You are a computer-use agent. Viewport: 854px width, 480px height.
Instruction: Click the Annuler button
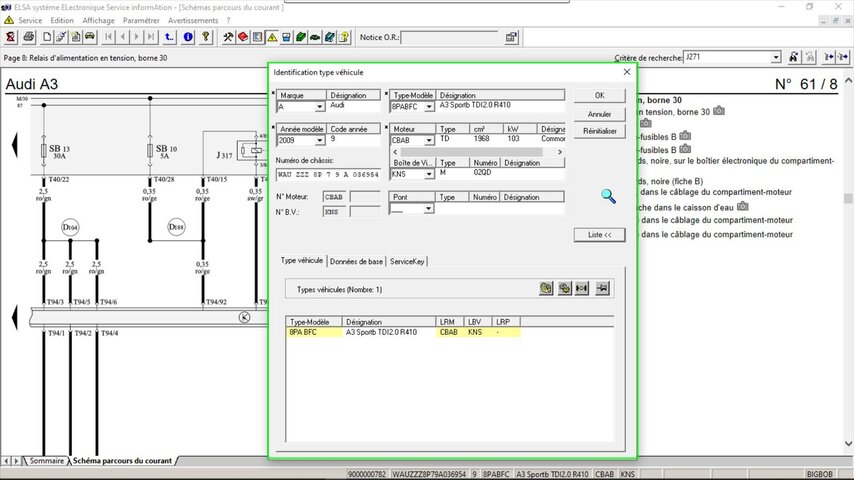599,114
